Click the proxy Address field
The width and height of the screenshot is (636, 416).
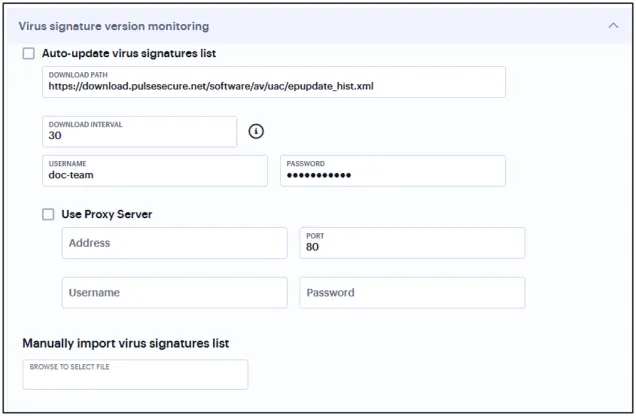[x=174, y=243]
